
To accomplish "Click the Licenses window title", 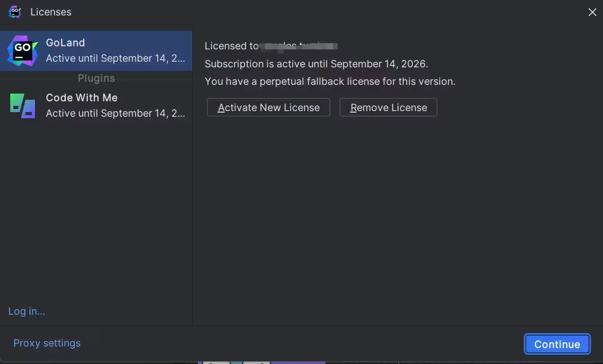I will click(51, 12).
